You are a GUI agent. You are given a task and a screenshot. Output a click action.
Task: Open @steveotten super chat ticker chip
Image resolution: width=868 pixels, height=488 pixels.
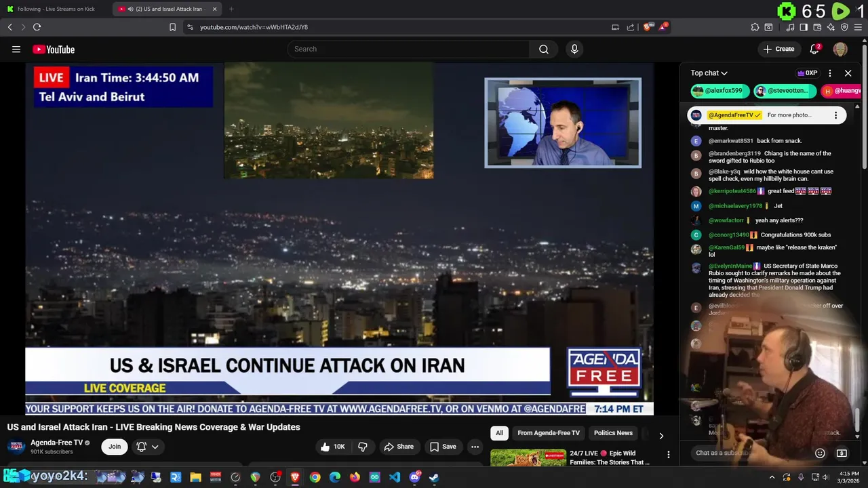point(785,91)
